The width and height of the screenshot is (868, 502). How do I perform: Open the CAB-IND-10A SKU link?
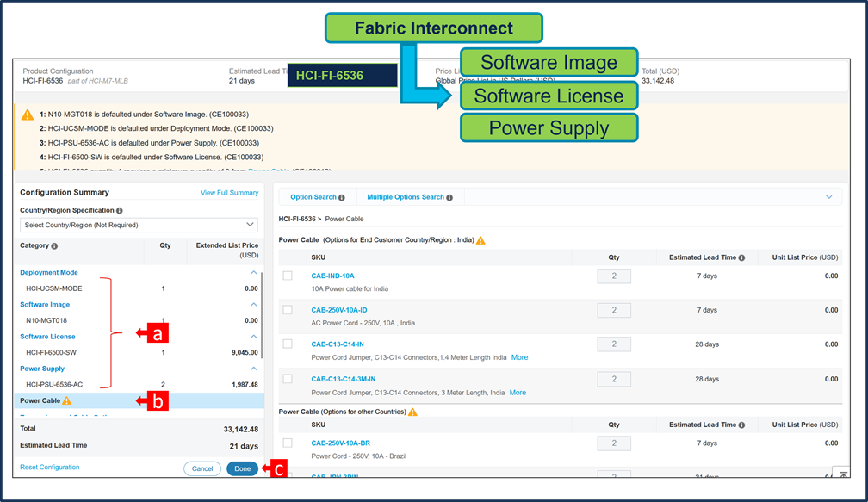point(332,276)
